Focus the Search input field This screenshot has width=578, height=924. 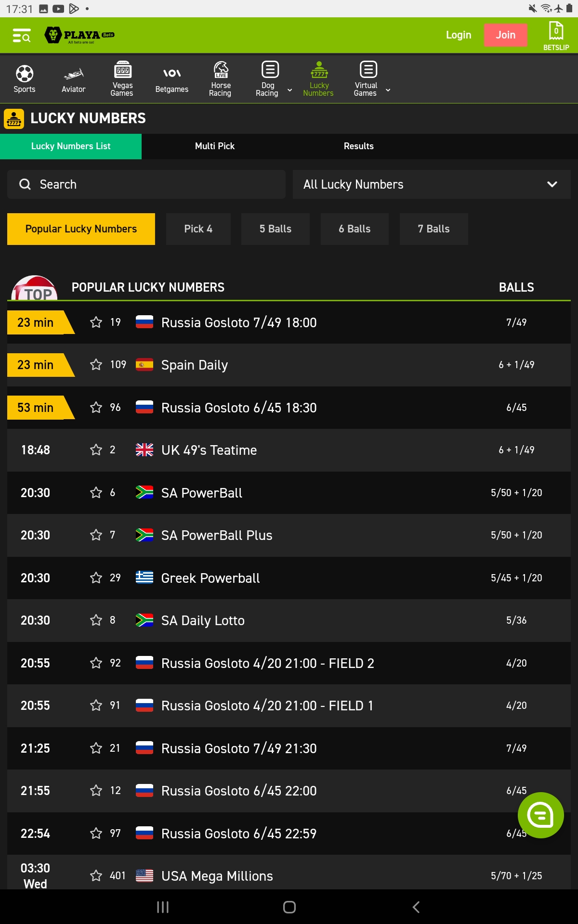pyautogui.click(x=146, y=184)
